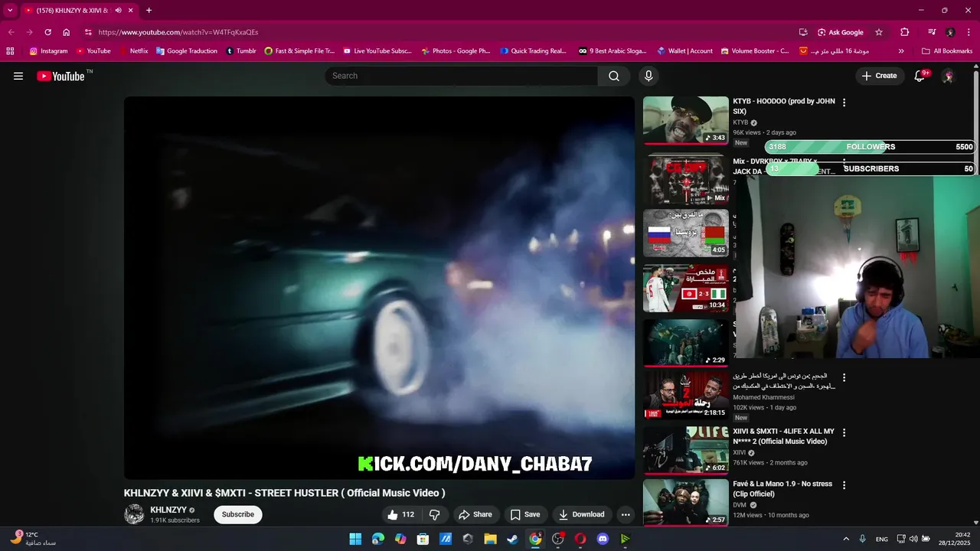Open weather widget showing 12°C
Image resolution: width=980 pixels, height=551 pixels.
coord(34,539)
